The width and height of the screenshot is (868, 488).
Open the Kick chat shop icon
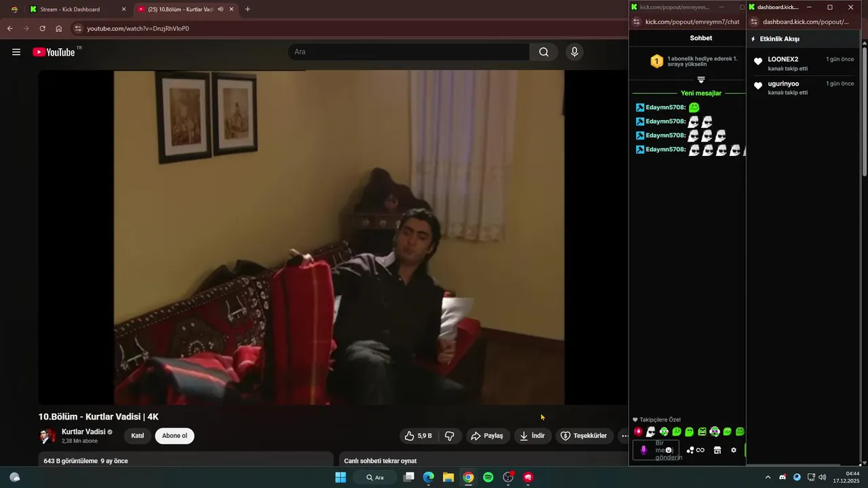pos(717,450)
